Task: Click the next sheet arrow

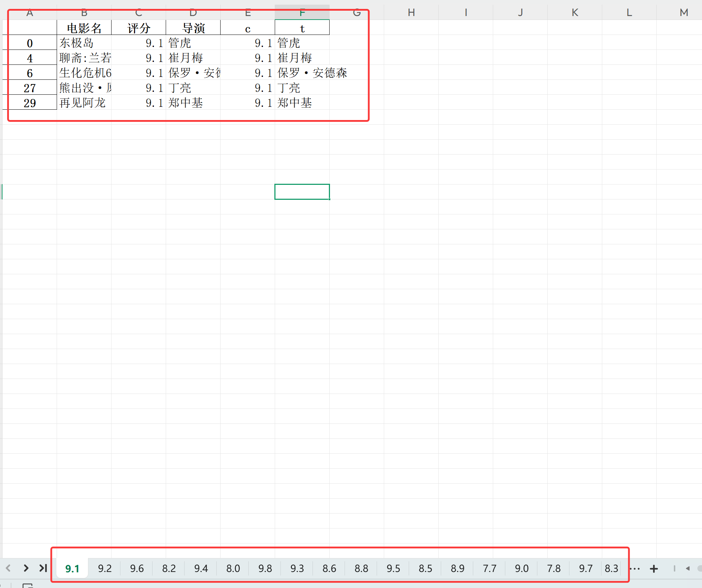Action: pos(26,568)
